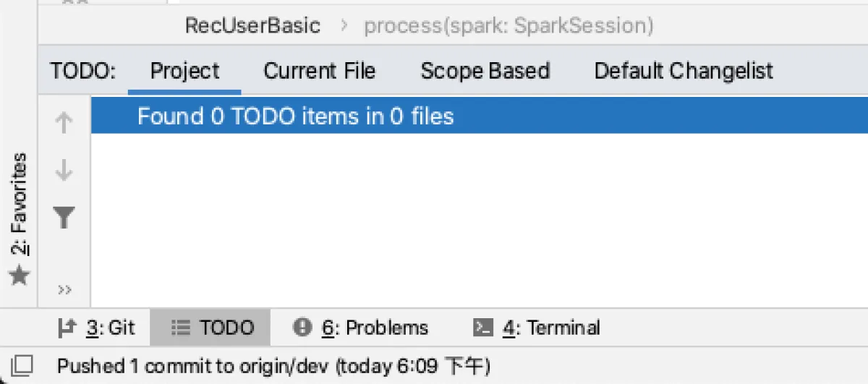Click the vertical Favorites side label
The image size is (868, 384).
[20, 204]
